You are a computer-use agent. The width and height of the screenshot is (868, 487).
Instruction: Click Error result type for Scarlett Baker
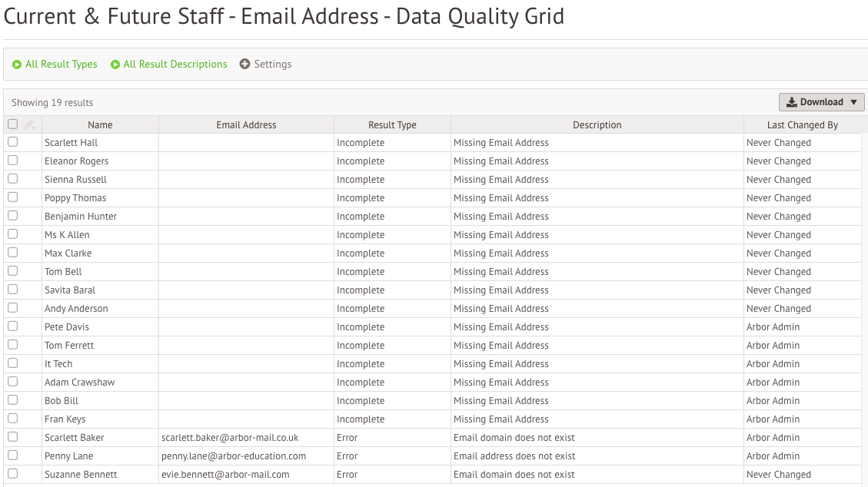pos(347,438)
